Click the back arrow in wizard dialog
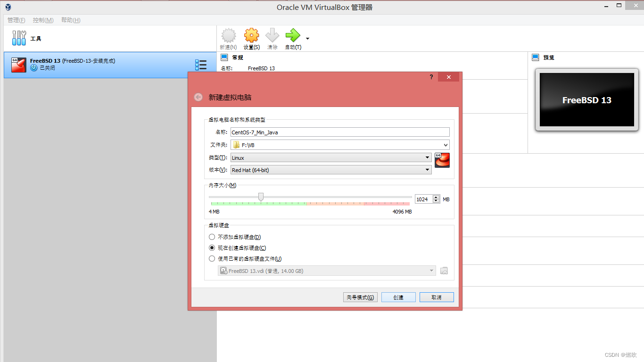This screenshot has height=362, width=644. (198, 97)
